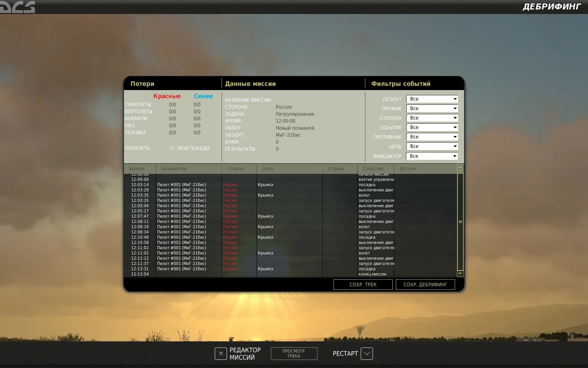588x368 pixels.
Task: Expand the Инициатор filter dropdown
Action: point(432,156)
